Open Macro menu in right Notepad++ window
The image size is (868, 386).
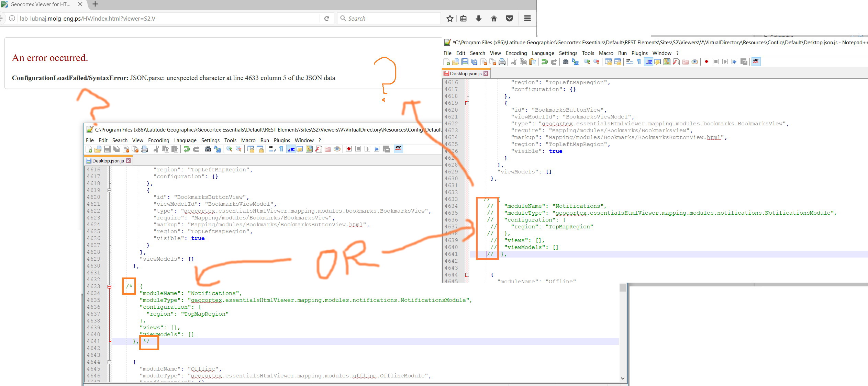[x=606, y=53]
